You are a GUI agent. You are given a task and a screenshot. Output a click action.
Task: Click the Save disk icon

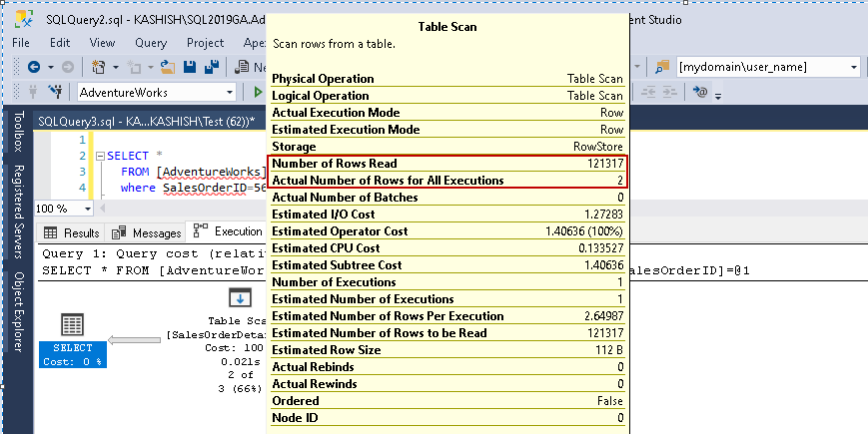(190, 67)
